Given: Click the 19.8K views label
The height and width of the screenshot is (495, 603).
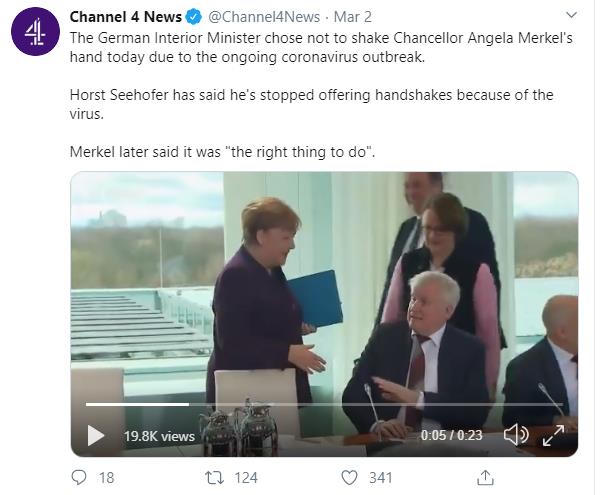Looking at the screenshot, I should [x=159, y=436].
